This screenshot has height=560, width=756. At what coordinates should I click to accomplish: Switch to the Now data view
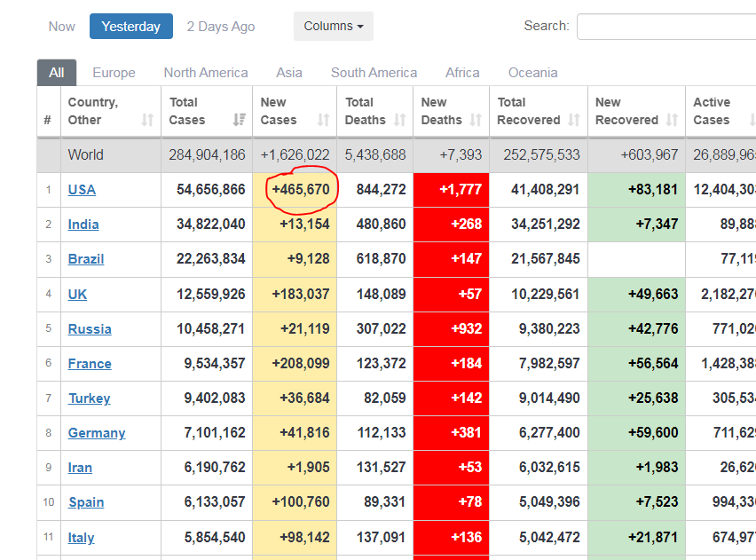point(62,27)
